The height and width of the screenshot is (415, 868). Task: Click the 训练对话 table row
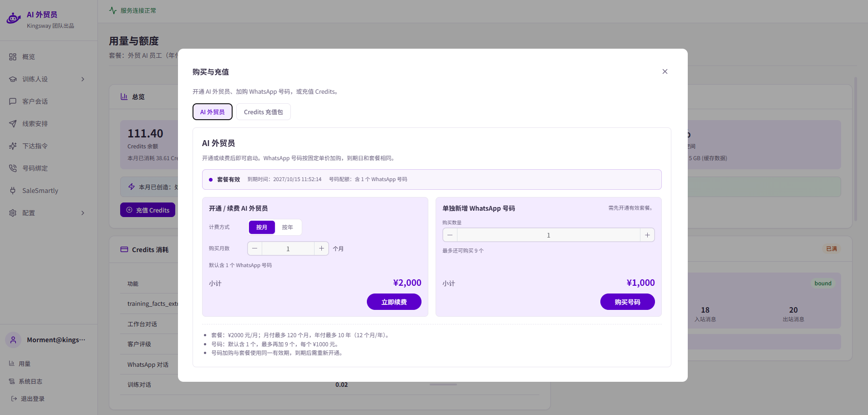tap(330, 385)
